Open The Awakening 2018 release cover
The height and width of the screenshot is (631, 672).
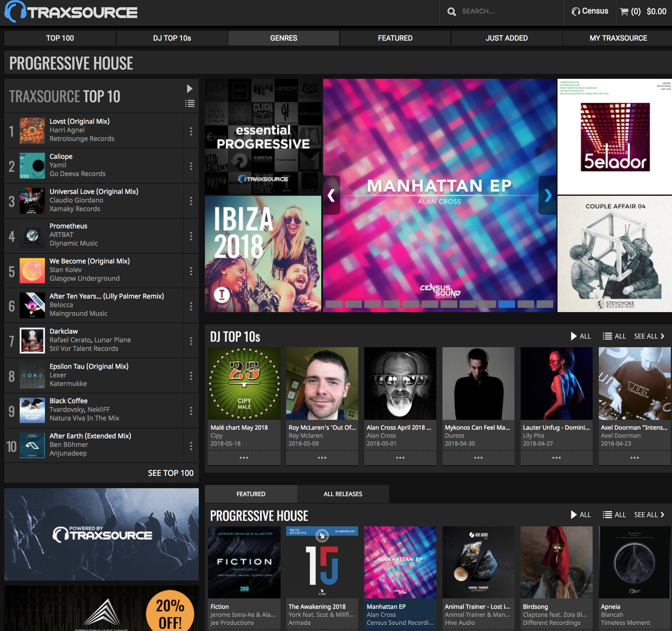coord(322,562)
